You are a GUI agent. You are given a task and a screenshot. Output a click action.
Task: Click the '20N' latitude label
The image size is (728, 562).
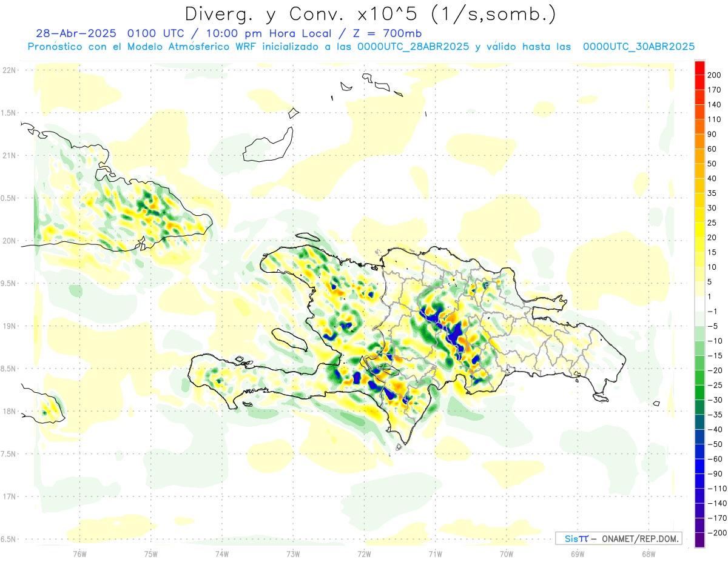click(x=10, y=241)
